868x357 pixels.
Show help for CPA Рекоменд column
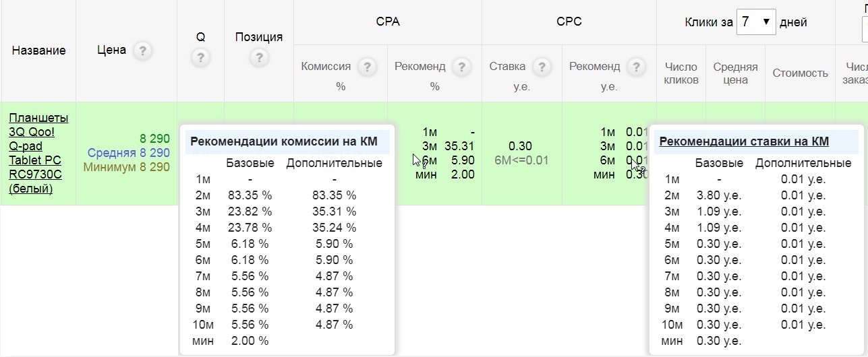(x=461, y=67)
